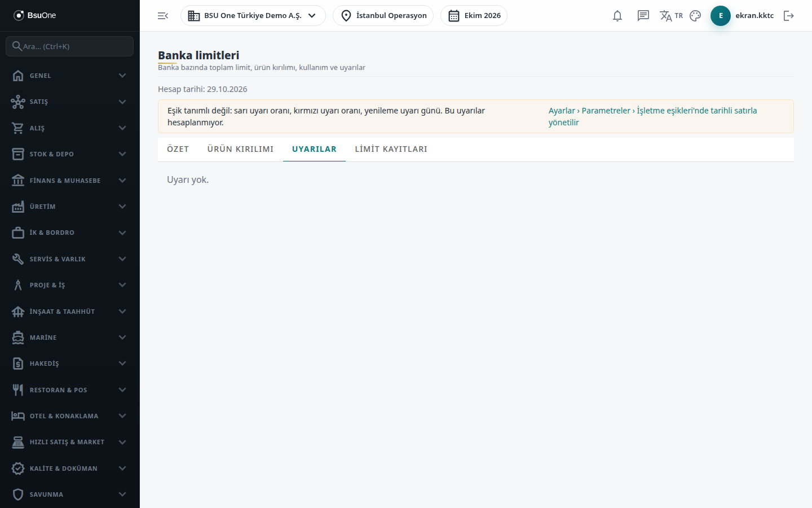This screenshot has width=812, height=508.
Task: Open the BSU One Türkiye Demo A.Ş. company dropdown
Action: point(253,16)
